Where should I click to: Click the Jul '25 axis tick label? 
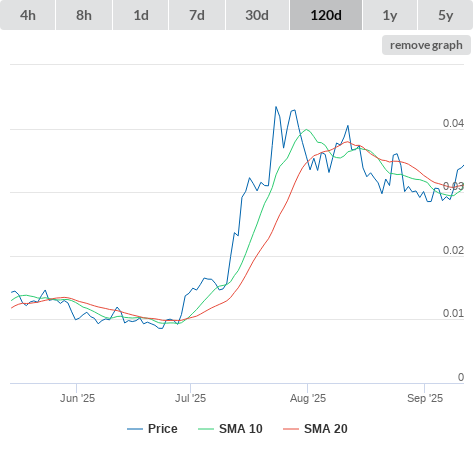pyautogui.click(x=190, y=398)
